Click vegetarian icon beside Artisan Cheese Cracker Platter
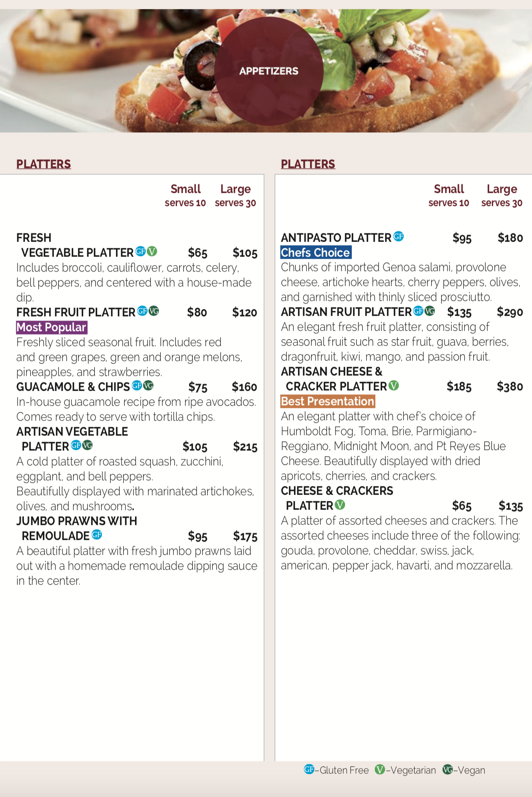This screenshot has height=797, width=532. click(x=394, y=385)
